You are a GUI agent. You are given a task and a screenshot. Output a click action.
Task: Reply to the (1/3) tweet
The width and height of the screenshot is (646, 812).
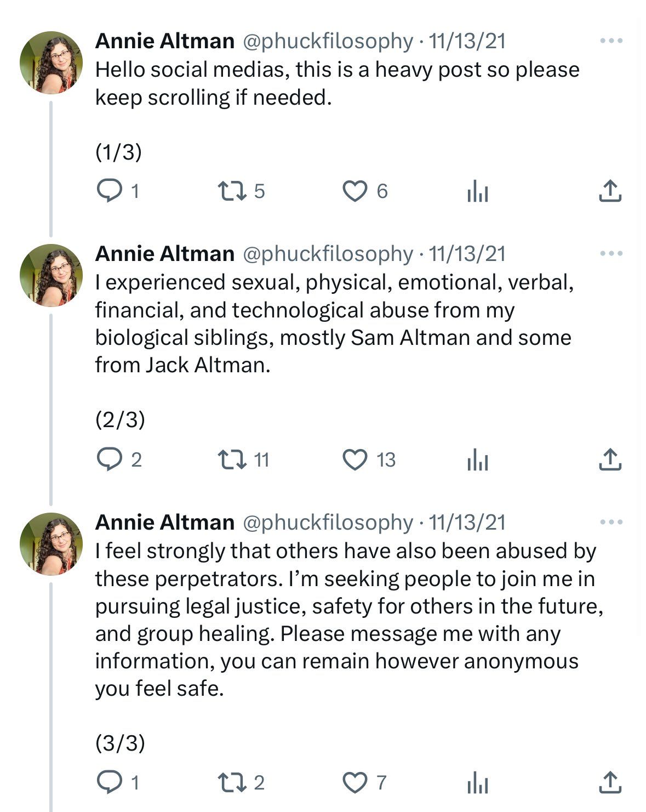pyautogui.click(x=109, y=191)
